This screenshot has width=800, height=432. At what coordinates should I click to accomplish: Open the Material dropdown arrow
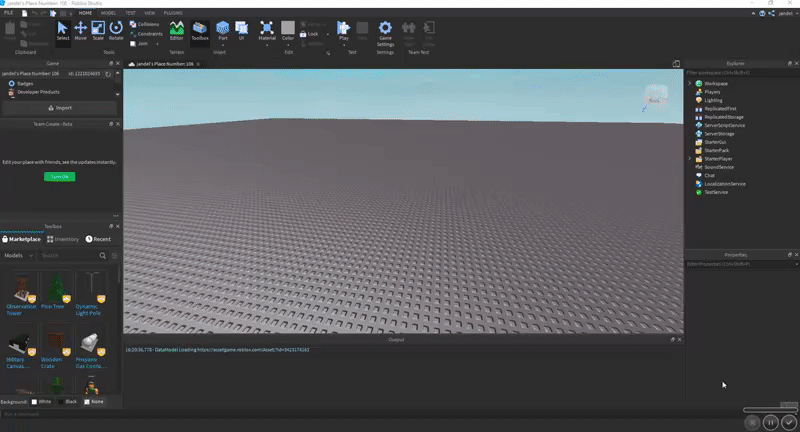(267, 45)
